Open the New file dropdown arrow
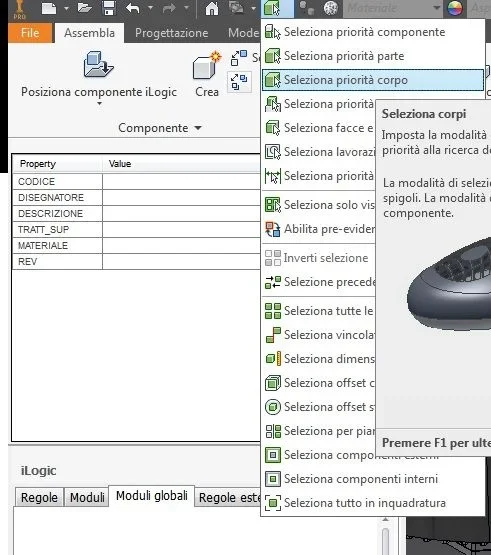The height and width of the screenshot is (555, 491). (66, 8)
